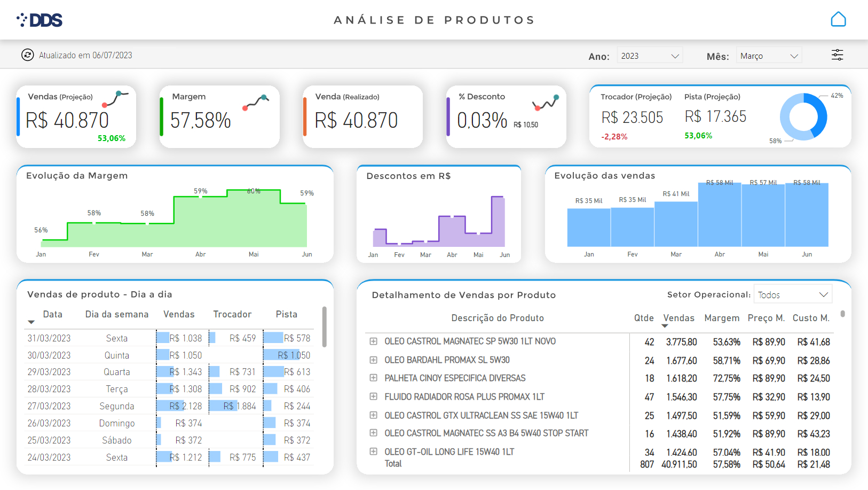Sort by Descrição do Produto header
This screenshot has height=490, width=868.
498,318
